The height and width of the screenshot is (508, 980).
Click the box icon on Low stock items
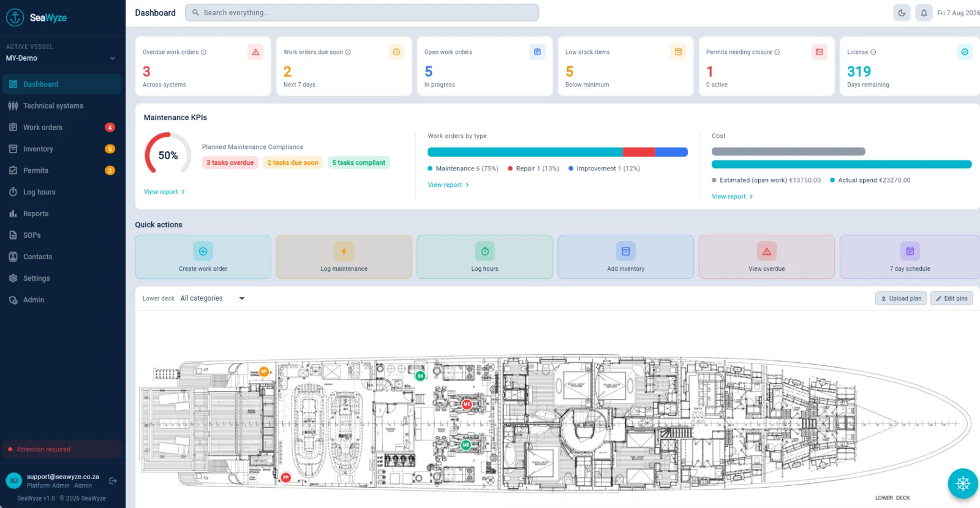pyautogui.click(x=678, y=52)
